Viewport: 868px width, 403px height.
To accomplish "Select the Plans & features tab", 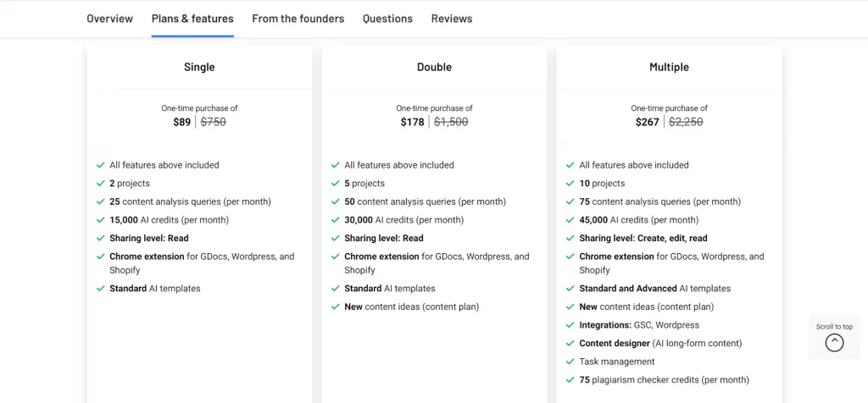I will click(x=192, y=19).
